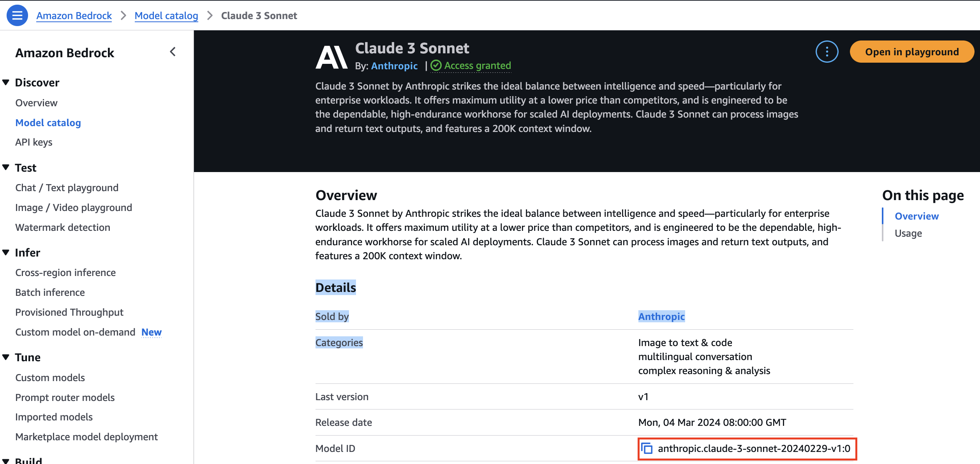Click the Access granted checkmark status
The image size is (980, 464).
(471, 66)
